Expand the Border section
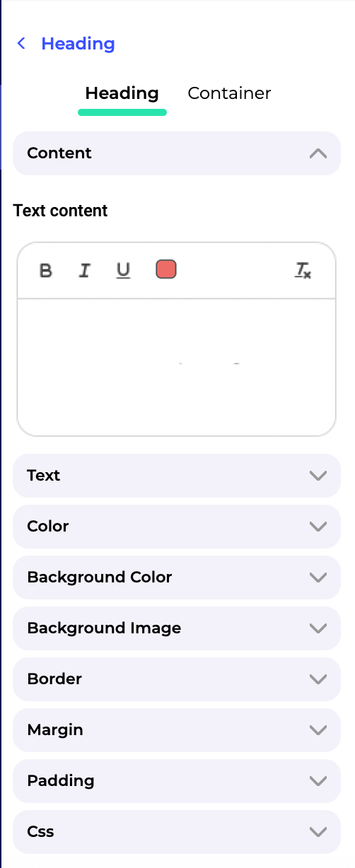Screen dimensions: 355x868 click(x=177, y=679)
